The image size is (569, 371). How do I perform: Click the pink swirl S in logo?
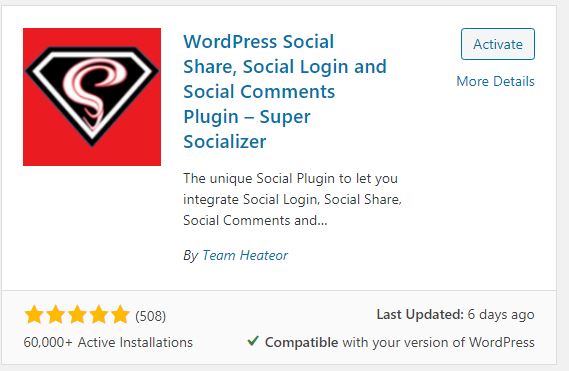click(x=95, y=93)
